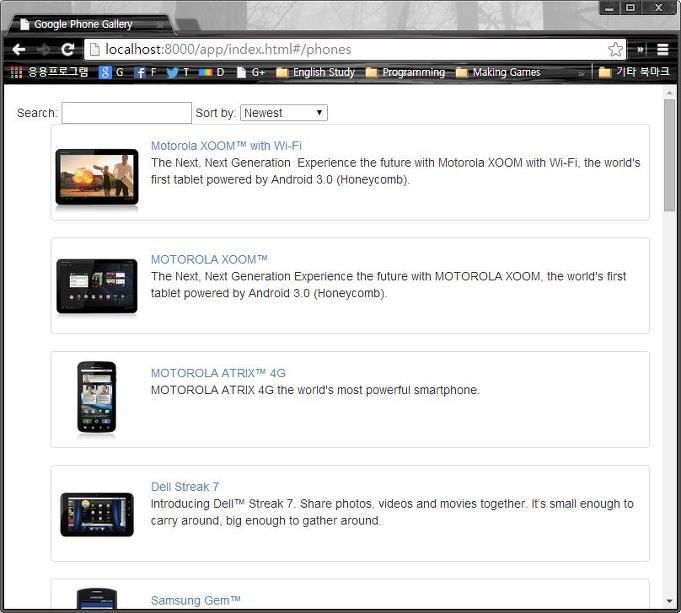This screenshot has width=681, height=613.
Task: Click the page icon in address bar
Action: point(95,50)
